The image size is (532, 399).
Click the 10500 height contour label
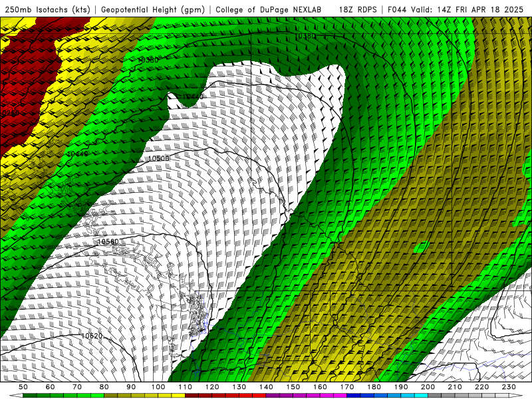point(159,158)
